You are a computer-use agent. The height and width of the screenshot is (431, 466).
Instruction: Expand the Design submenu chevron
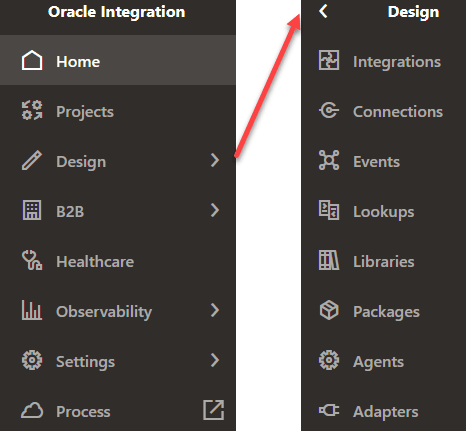click(x=215, y=160)
